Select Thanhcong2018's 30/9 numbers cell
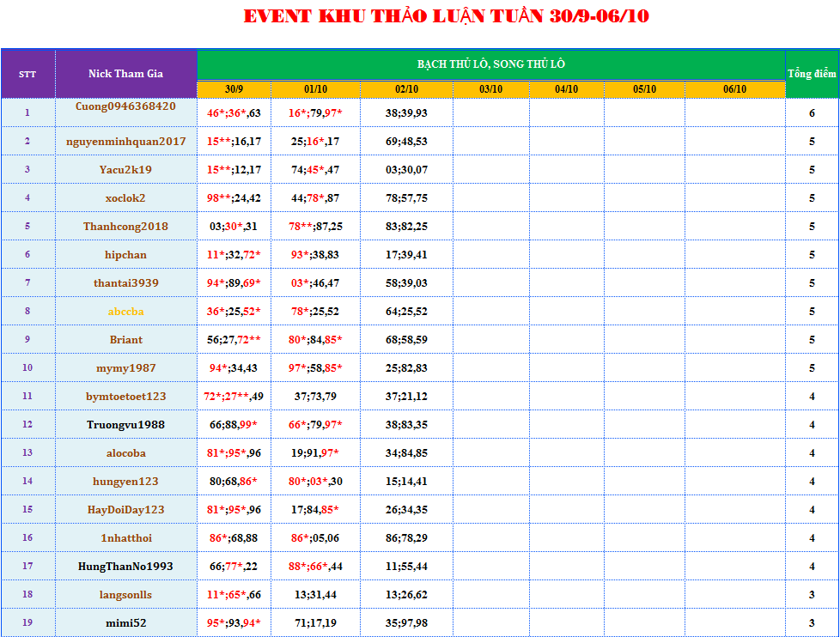The height and width of the screenshot is (637, 840). tap(234, 226)
